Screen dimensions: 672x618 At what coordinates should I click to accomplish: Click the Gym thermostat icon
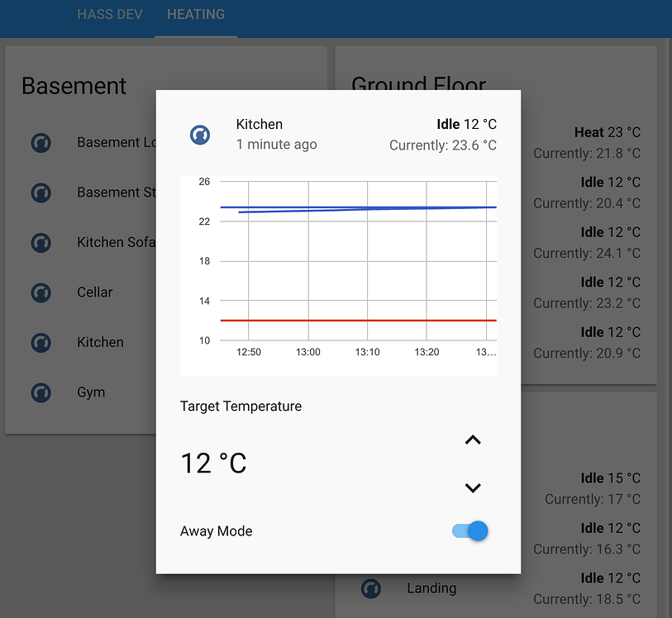point(41,392)
